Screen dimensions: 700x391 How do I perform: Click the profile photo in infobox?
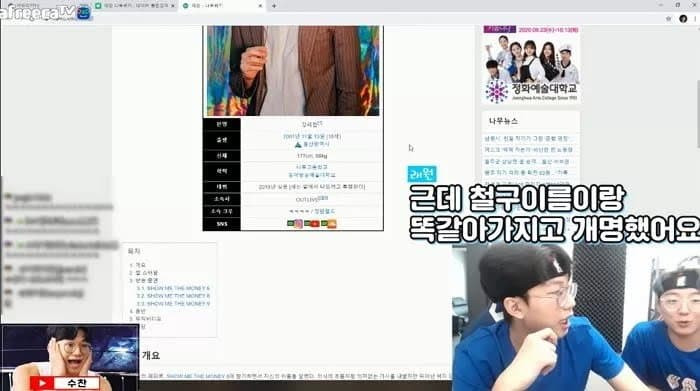(293, 71)
